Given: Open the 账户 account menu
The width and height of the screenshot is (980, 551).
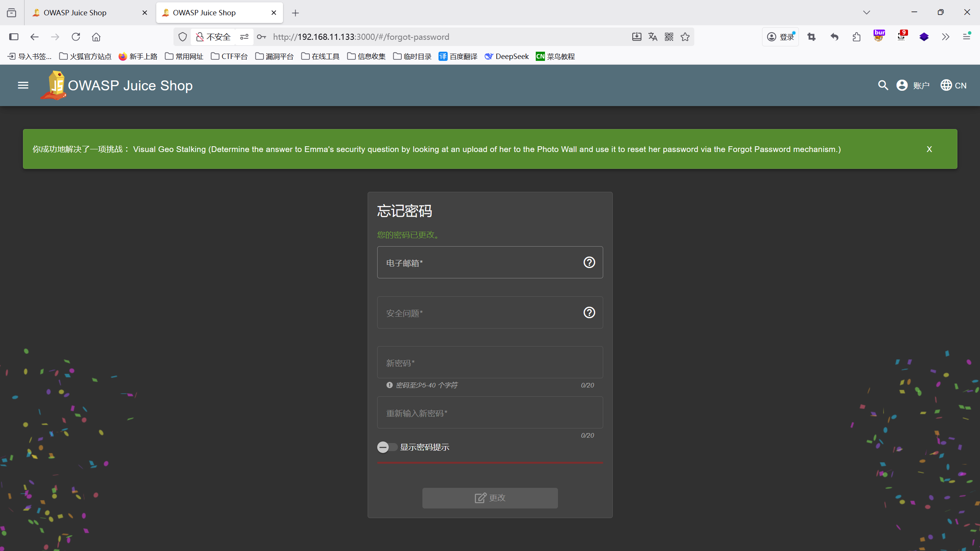Looking at the screenshot, I should tap(913, 85).
